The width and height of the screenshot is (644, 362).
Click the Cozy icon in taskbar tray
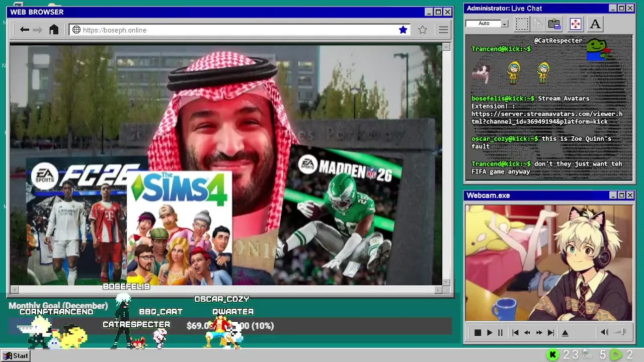click(x=587, y=353)
